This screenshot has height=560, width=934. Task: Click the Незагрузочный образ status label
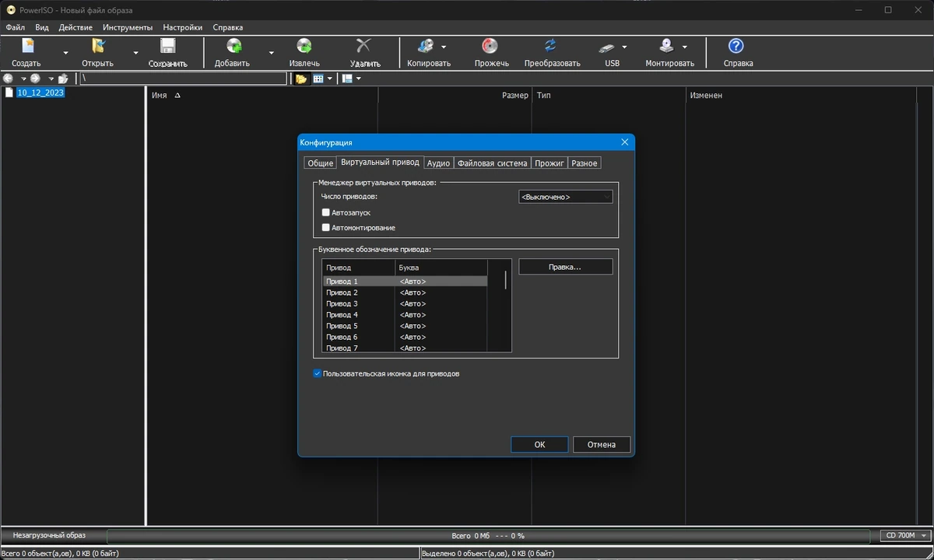click(x=49, y=535)
